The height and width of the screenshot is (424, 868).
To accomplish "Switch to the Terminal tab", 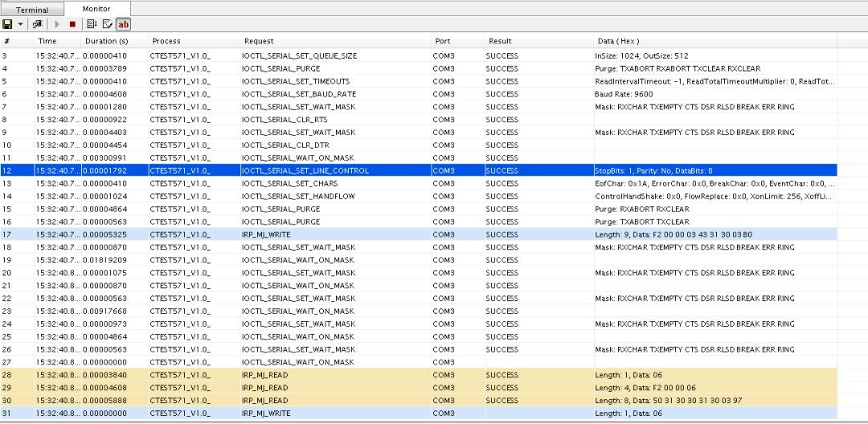I will click(32, 10).
